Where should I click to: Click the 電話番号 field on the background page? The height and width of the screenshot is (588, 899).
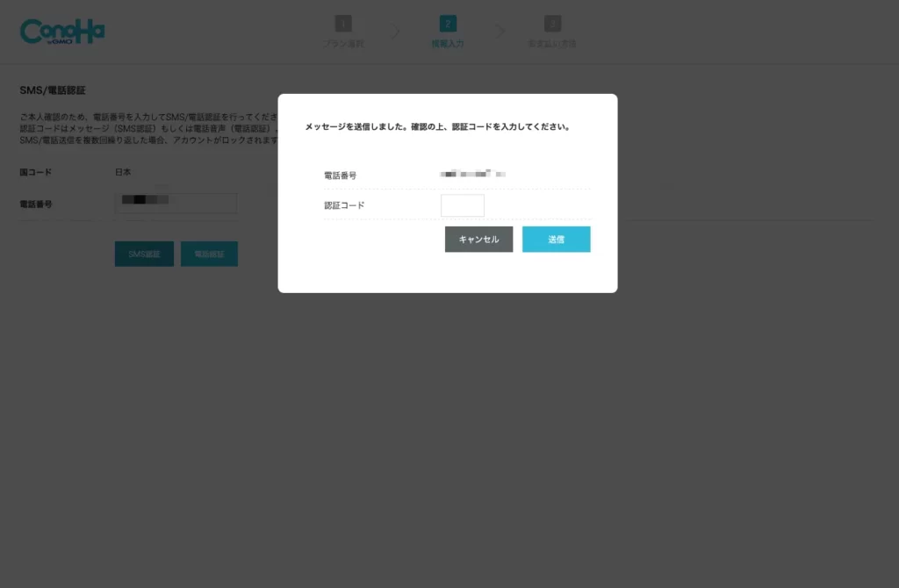coord(176,203)
